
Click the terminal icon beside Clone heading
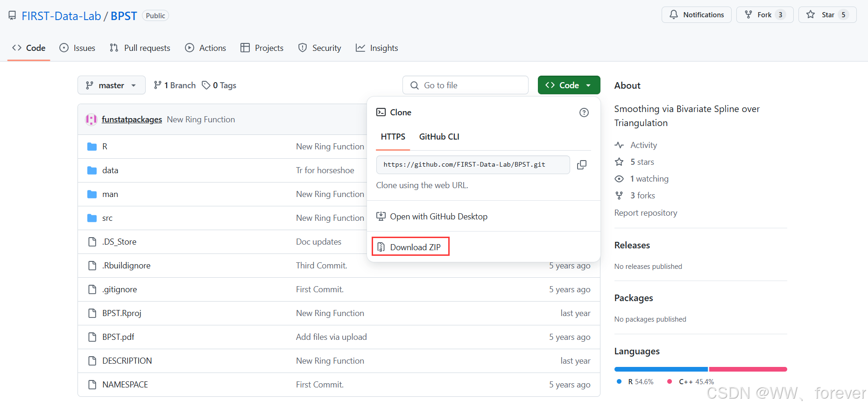(381, 113)
